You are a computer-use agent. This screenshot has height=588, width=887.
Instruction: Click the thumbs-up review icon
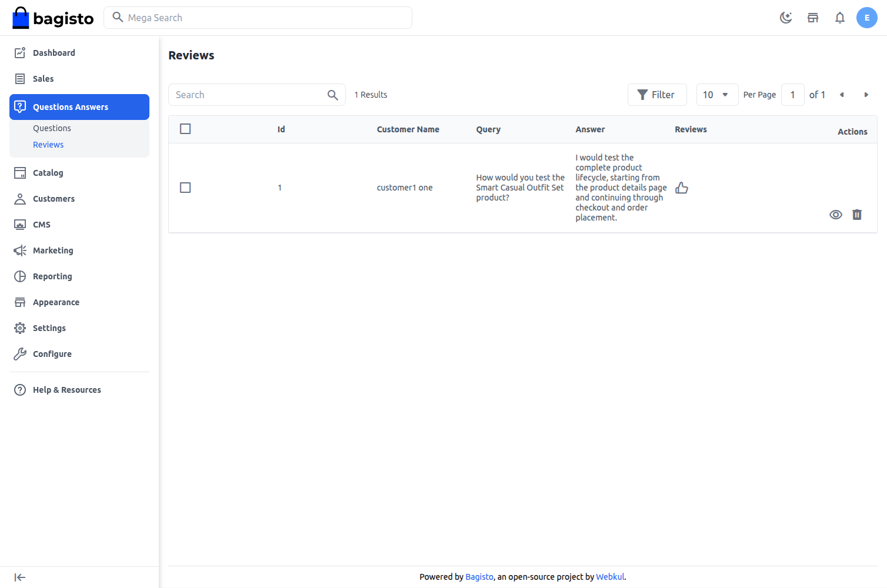pos(682,188)
